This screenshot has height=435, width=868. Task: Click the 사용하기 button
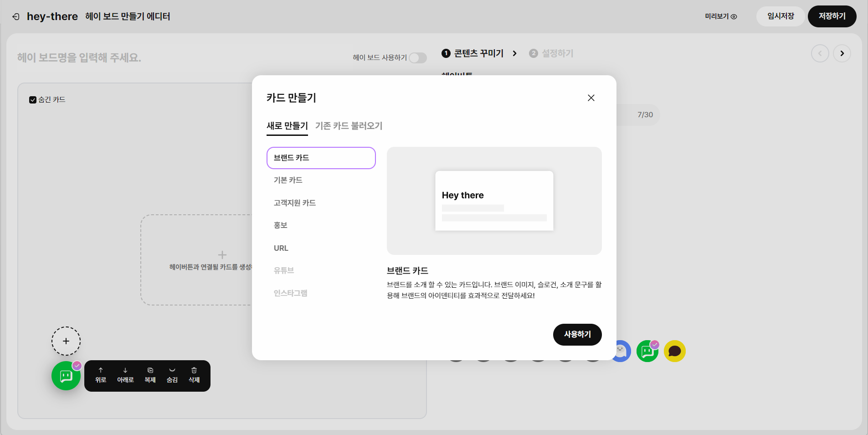(577, 335)
